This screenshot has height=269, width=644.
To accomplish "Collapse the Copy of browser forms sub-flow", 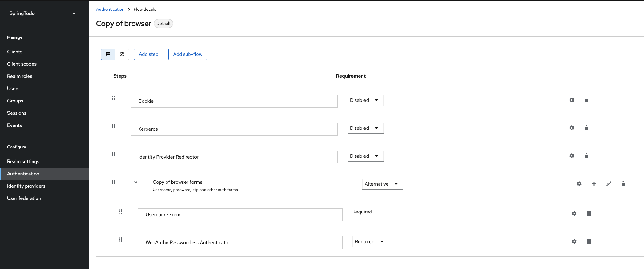I will pyautogui.click(x=136, y=182).
